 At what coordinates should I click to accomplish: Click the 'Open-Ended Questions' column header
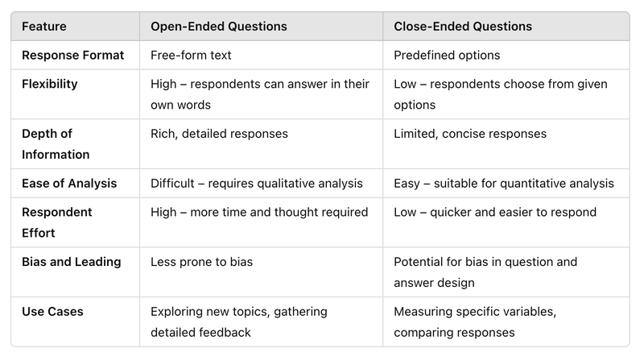click(218, 27)
